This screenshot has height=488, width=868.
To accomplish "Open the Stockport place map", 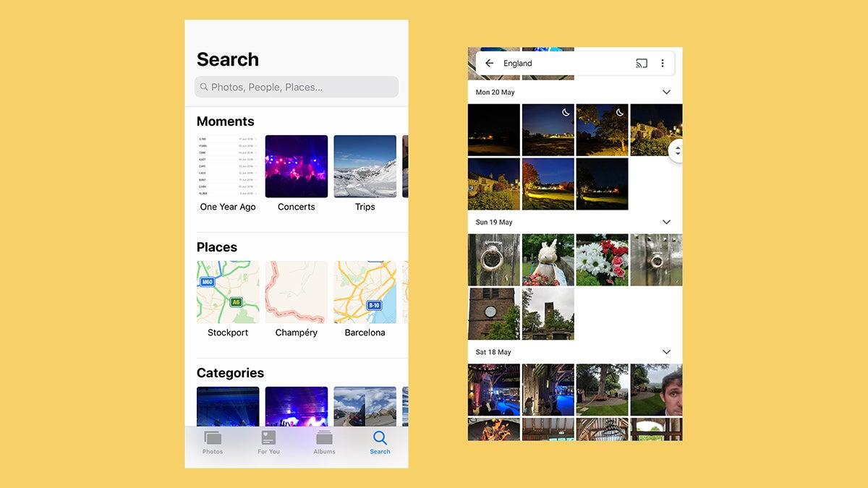I will point(228,291).
